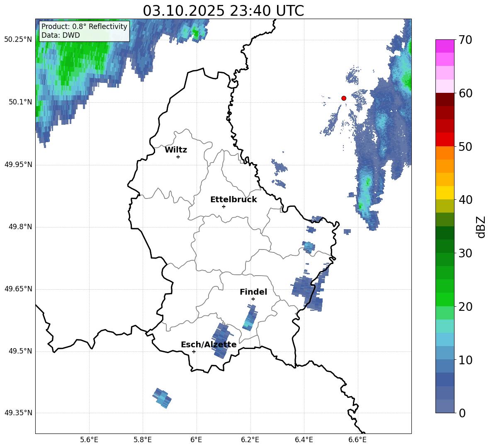
Task: Click the 49.5°N latitude label
Action: 20,351
